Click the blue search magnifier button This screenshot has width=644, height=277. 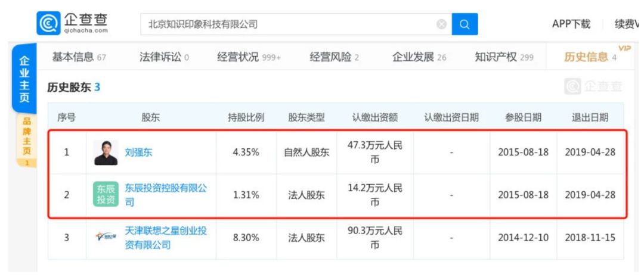465,24
